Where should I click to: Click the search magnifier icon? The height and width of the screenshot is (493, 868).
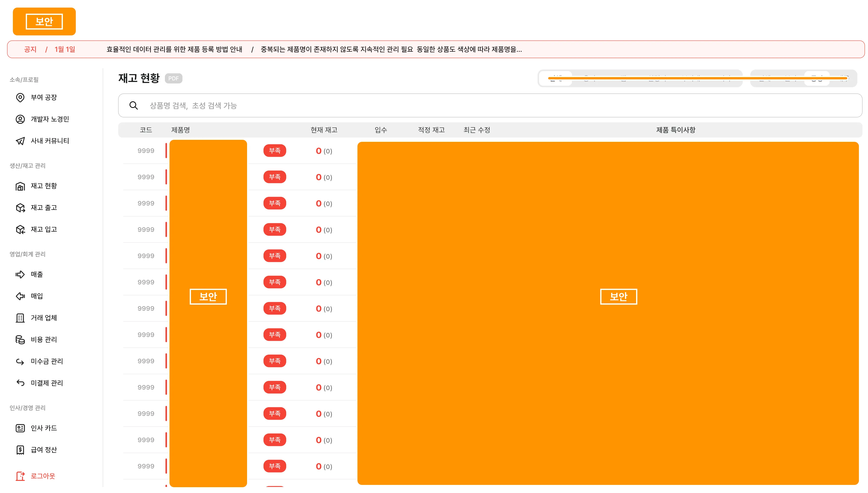coord(134,105)
